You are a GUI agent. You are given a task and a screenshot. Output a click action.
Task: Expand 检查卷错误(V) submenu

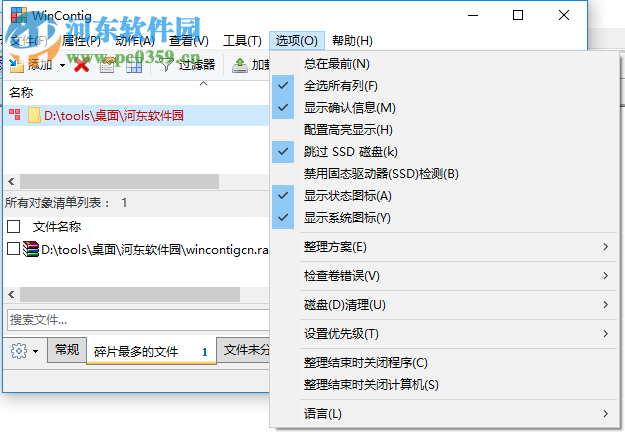[444, 276]
